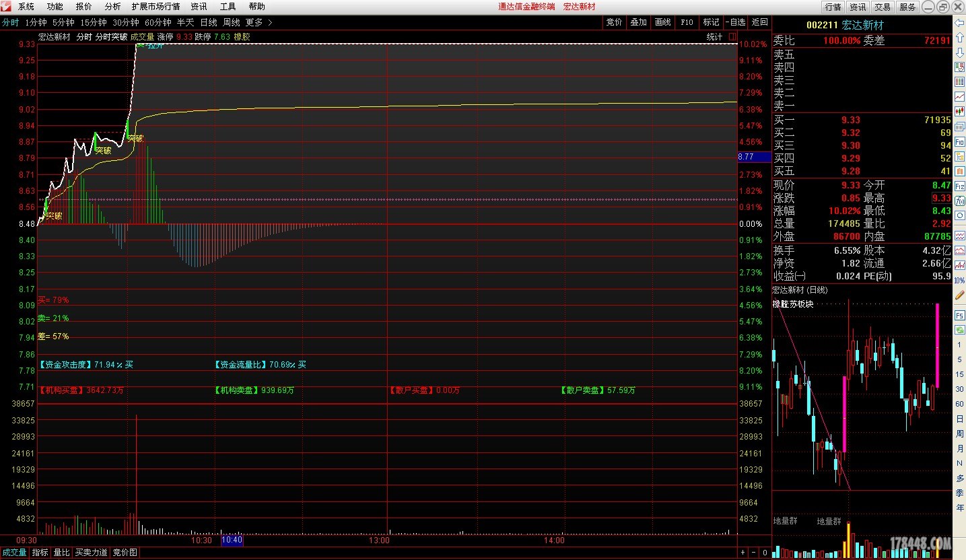
Task: Select the 季 period in right sidebar
Action: [959, 493]
